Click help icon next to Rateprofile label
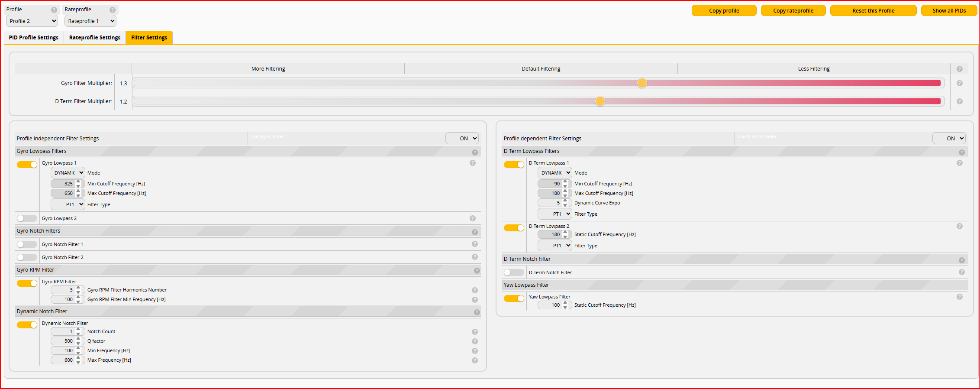Screen dimensions: 980x389 coord(113,10)
